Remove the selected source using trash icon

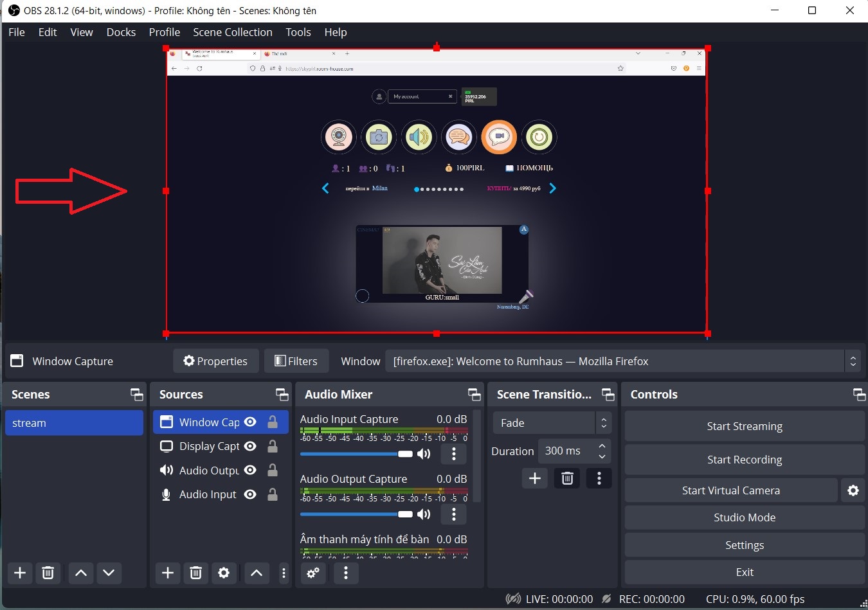(x=196, y=573)
